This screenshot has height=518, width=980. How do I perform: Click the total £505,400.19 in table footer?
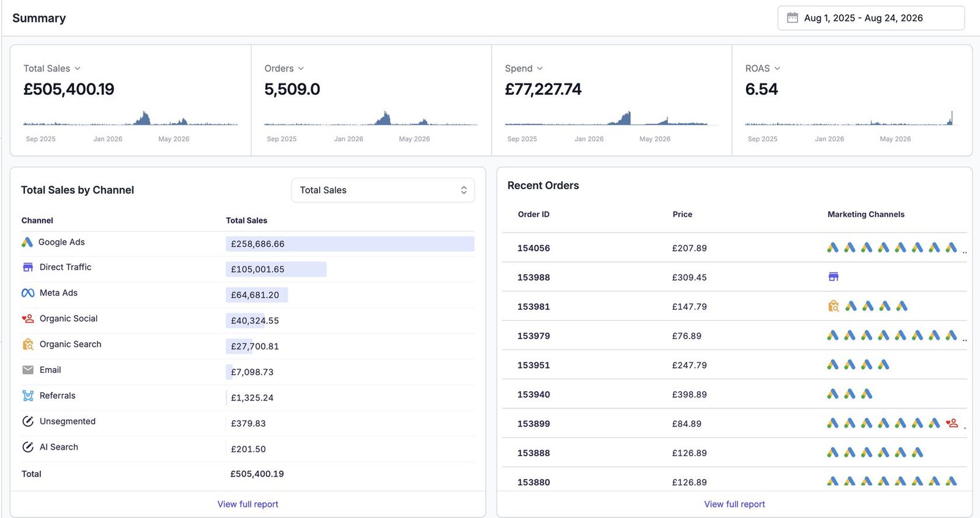[x=257, y=474]
